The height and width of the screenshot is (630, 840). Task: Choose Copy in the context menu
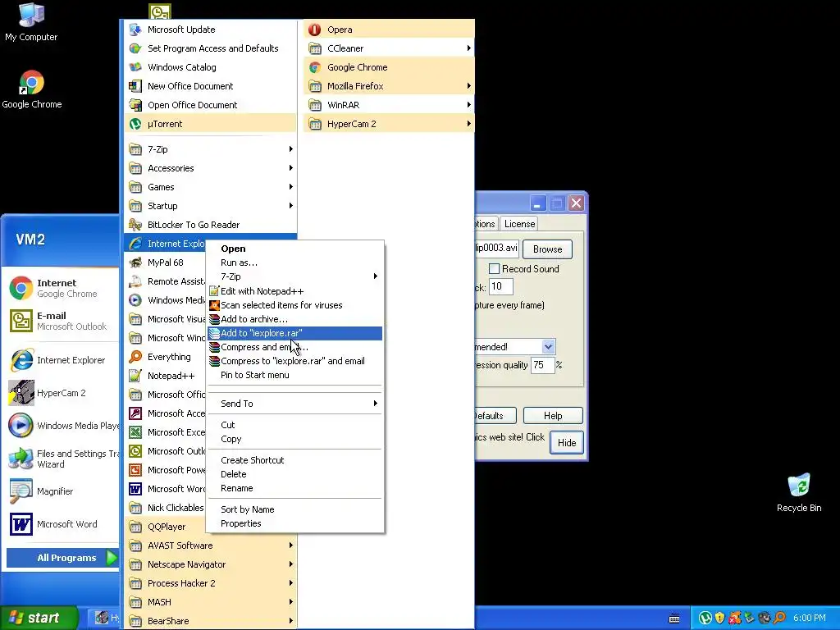(294, 439)
